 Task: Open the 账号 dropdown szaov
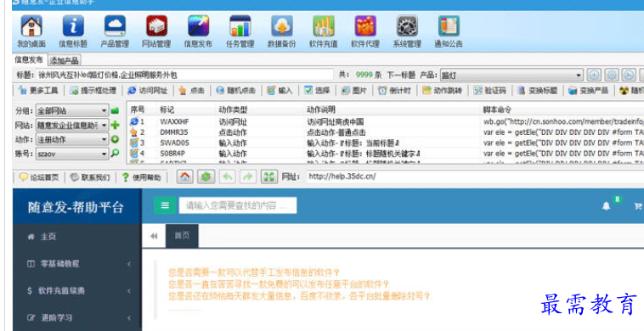pos(72,154)
